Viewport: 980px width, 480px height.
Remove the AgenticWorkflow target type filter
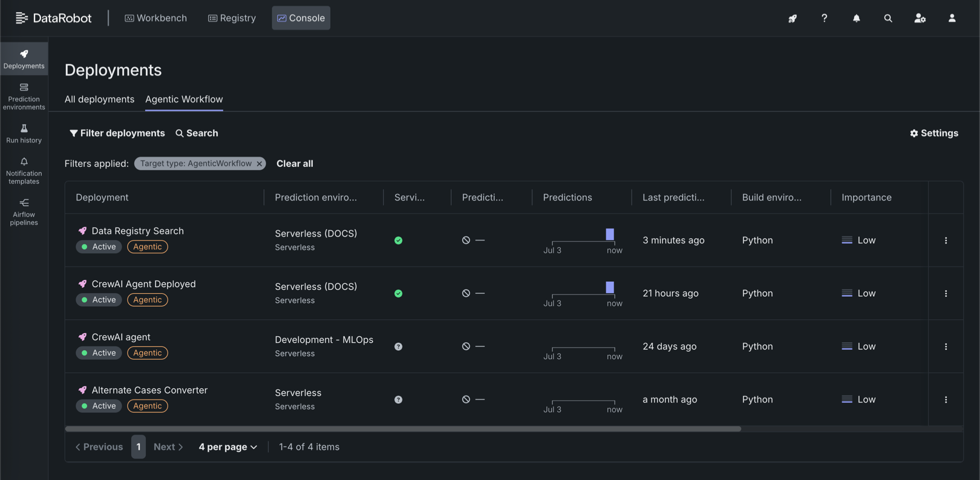(x=260, y=164)
